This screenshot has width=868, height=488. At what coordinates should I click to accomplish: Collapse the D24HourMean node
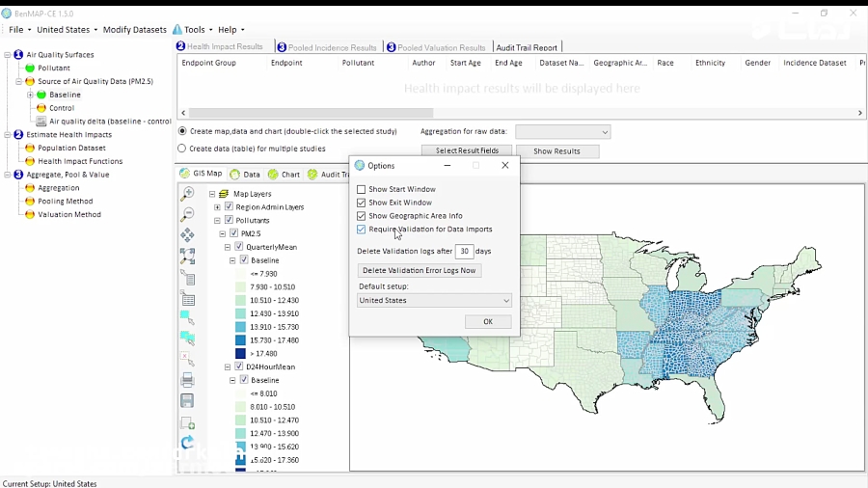[228, 366]
